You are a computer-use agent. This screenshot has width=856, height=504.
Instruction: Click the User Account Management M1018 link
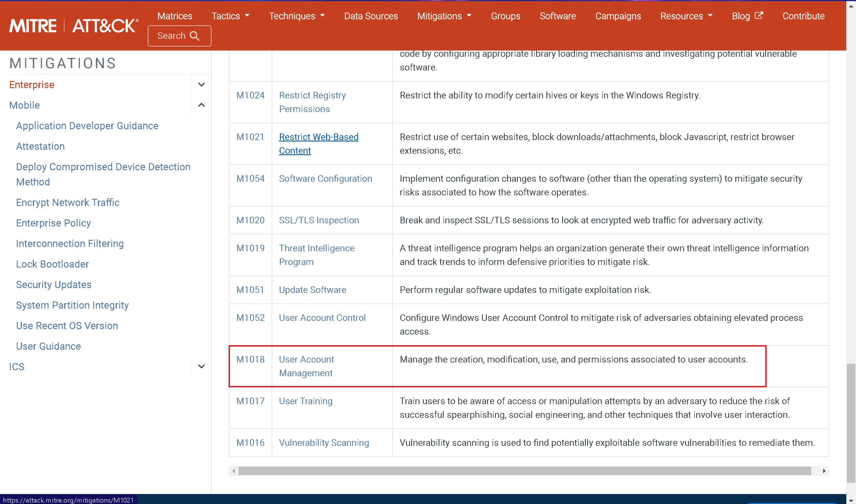[306, 366]
